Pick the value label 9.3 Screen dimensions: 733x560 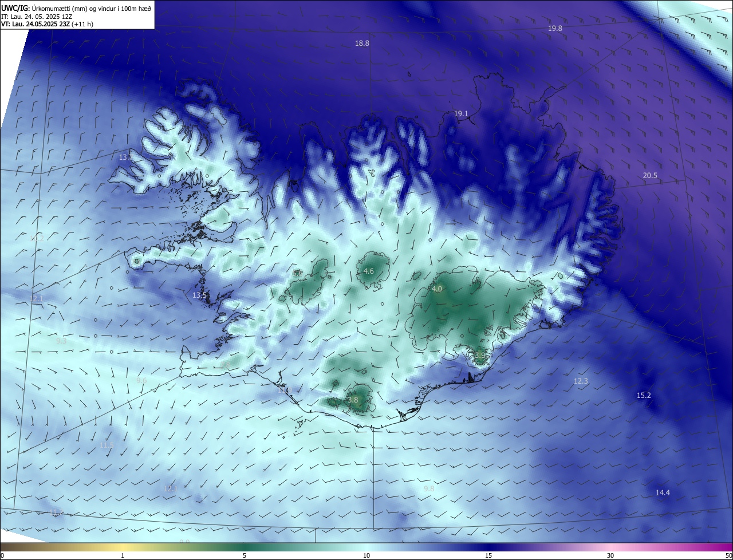click(x=61, y=341)
